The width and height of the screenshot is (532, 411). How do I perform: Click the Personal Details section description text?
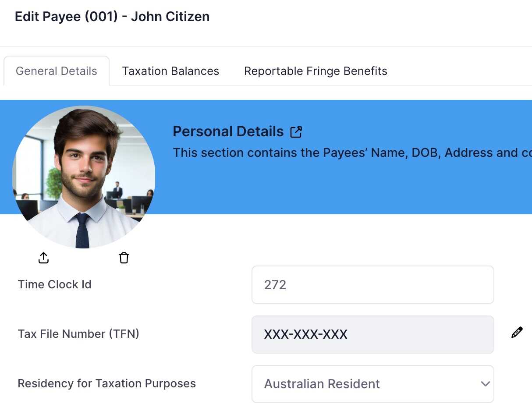(351, 152)
